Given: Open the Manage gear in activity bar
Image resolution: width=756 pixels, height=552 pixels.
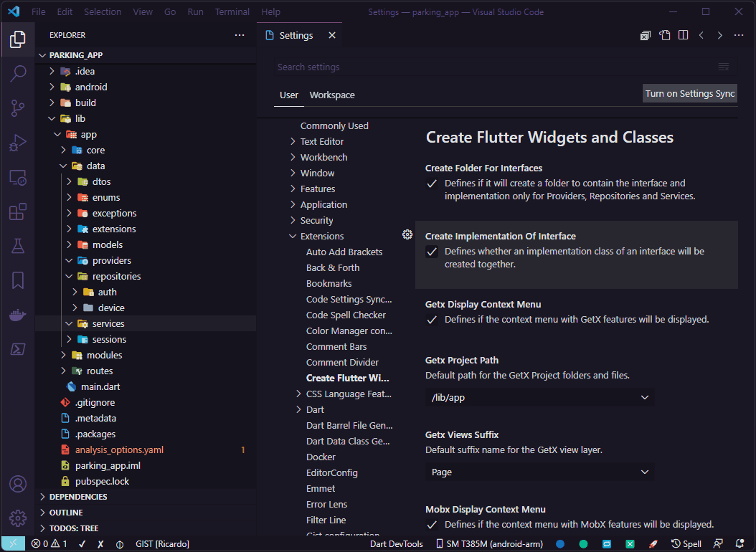Looking at the screenshot, I should 18,518.
